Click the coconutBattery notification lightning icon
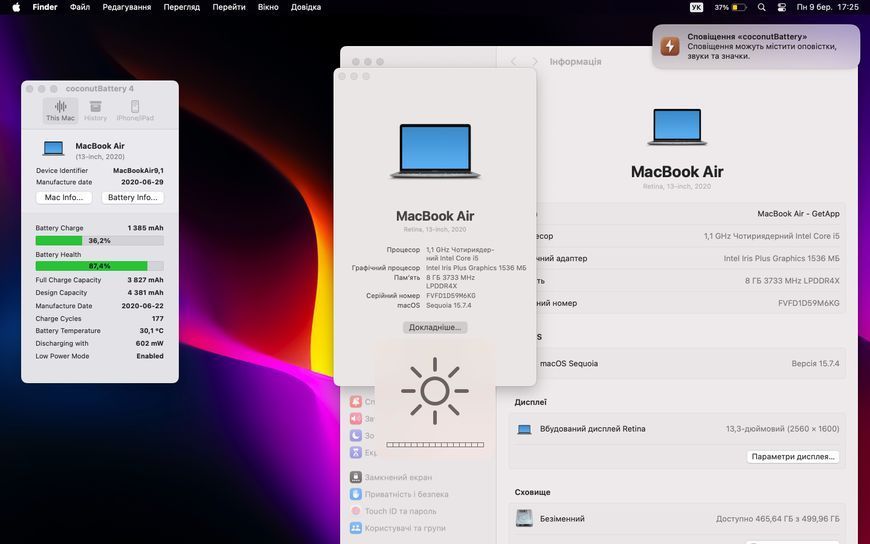 coord(670,47)
